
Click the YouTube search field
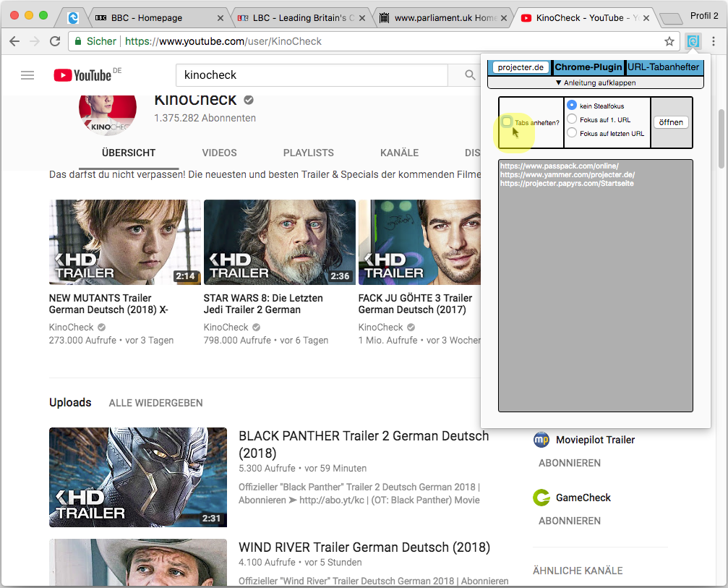[311, 75]
